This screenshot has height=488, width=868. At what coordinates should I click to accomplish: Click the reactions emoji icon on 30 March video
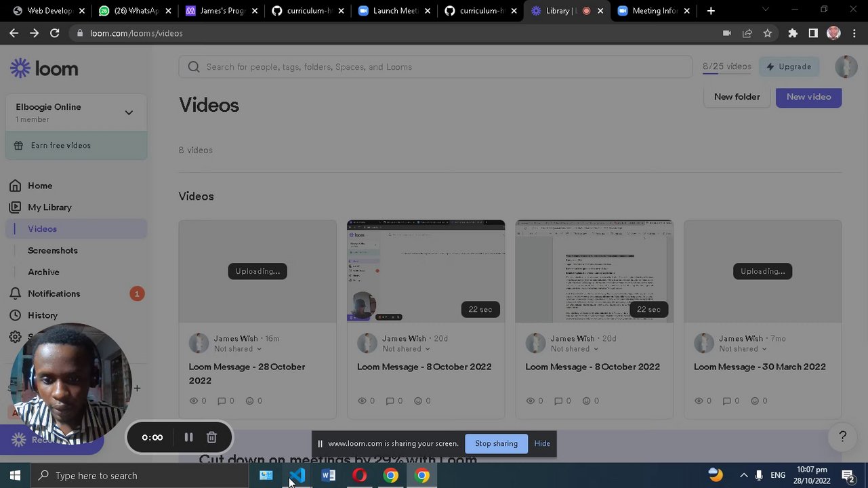coord(755,401)
